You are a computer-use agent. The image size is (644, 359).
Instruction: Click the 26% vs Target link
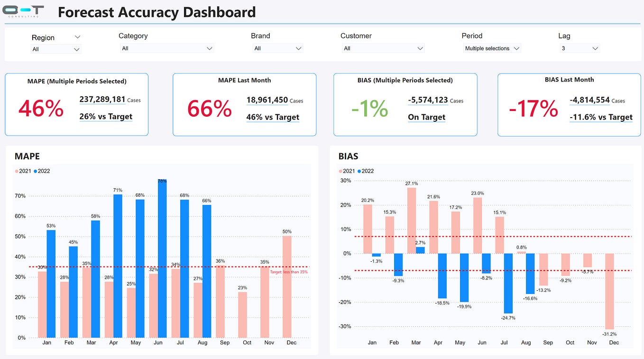coord(105,116)
